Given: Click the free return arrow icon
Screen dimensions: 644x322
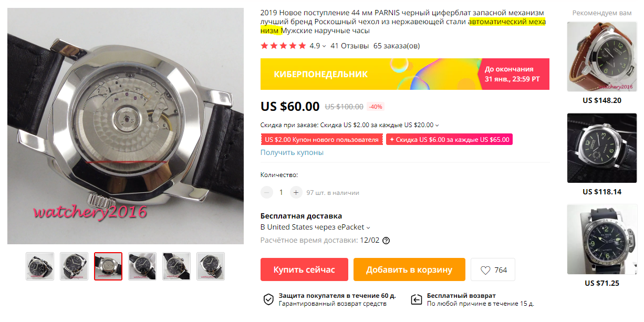Looking at the screenshot, I should coord(416,299).
